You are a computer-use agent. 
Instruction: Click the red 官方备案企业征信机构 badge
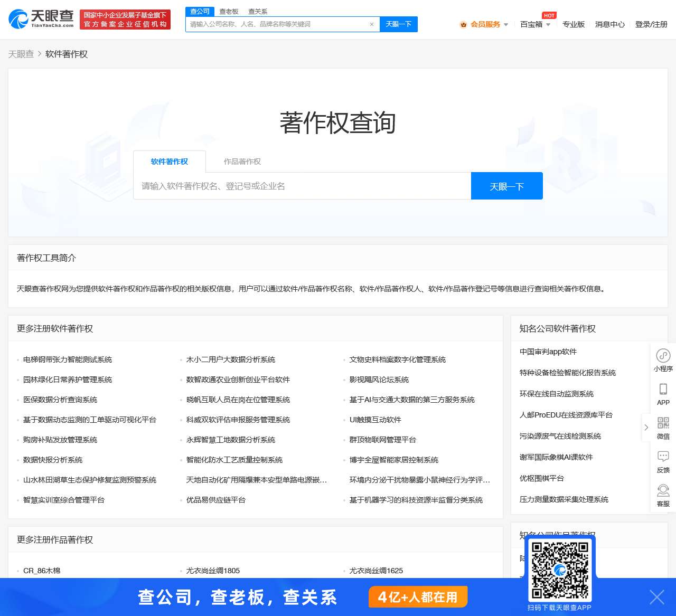coord(125,20)
